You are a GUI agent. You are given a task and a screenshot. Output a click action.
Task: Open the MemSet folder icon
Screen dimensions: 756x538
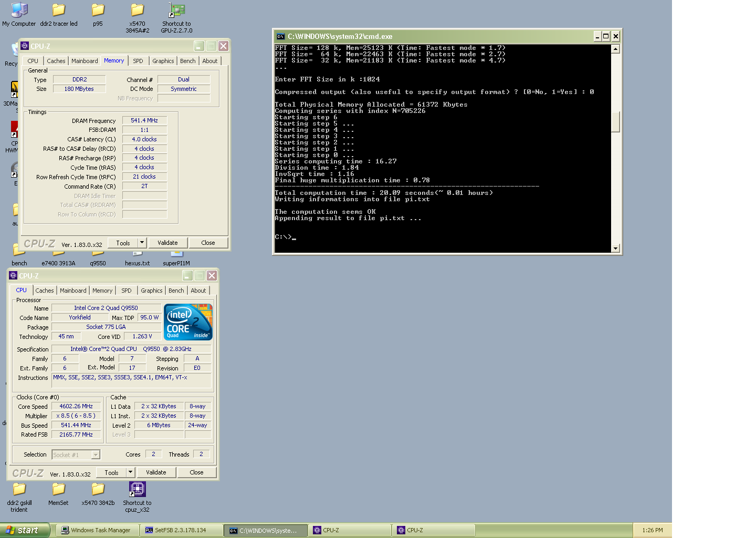pyautogui.click(x=58, y=494)
